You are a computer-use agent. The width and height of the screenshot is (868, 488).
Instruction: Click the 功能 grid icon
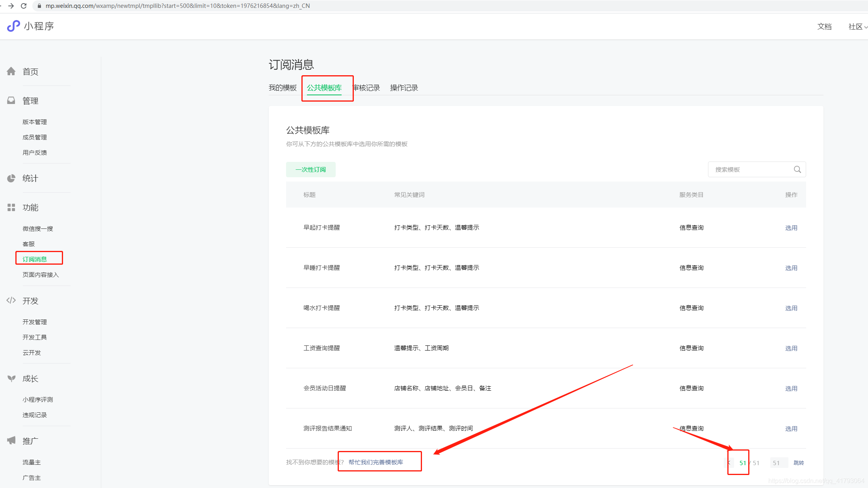11,207
